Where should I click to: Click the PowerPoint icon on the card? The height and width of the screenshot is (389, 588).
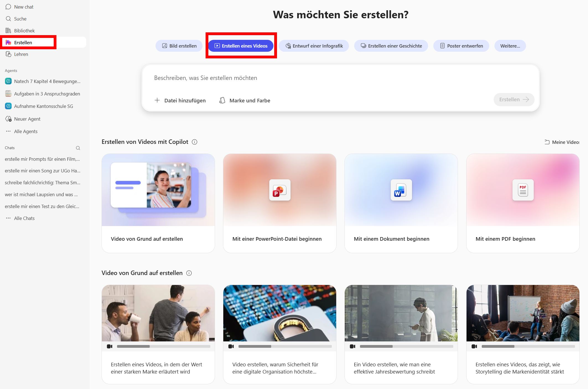(x=280, y=190)
